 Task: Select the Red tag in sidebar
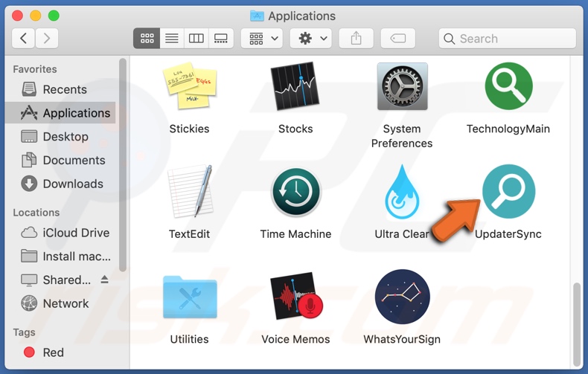60,352
